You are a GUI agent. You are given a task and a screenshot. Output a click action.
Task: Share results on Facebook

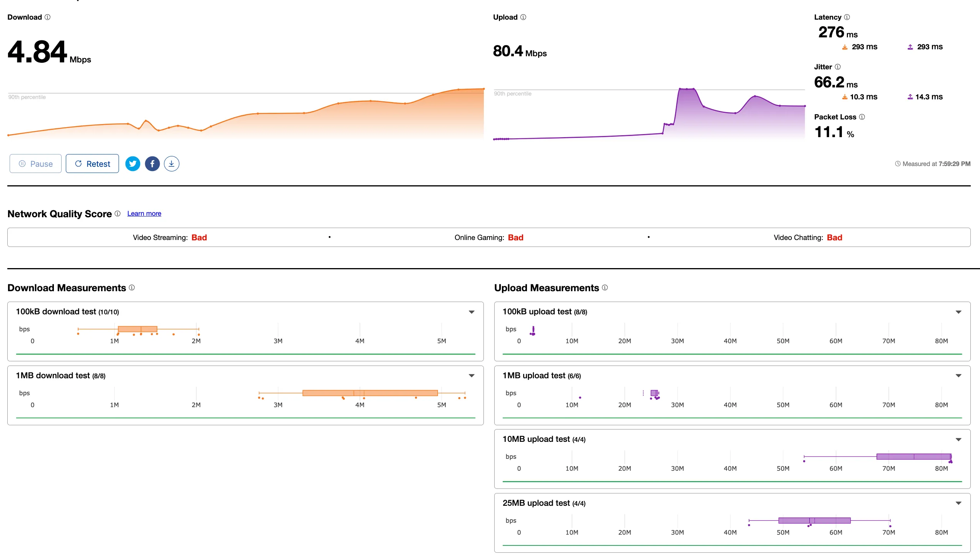pyautogui.click(x=152, y=164)
